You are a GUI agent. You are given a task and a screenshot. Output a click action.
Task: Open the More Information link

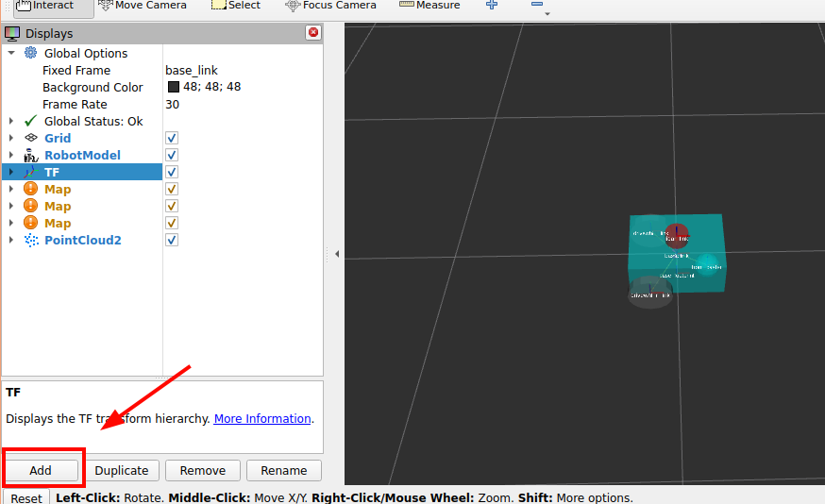click(262, 418)
